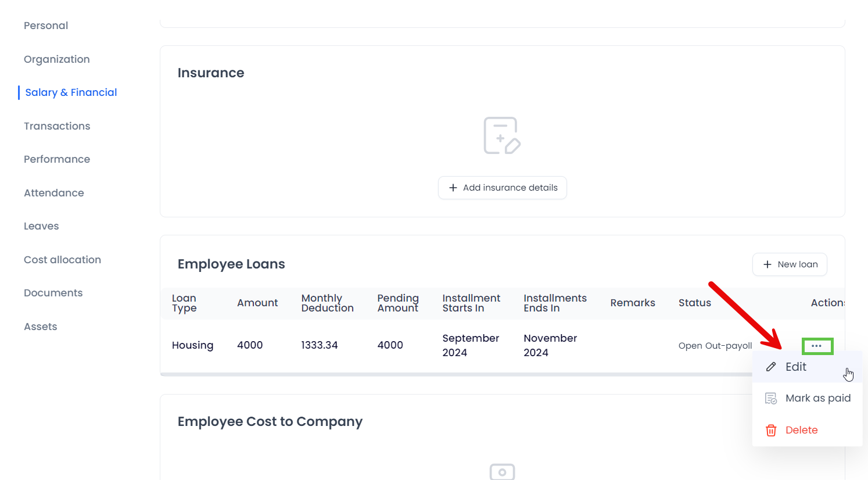This screenshot has height=480, width=868.
Task: Click the red trash Delete icon
Action: click(771, 431)
